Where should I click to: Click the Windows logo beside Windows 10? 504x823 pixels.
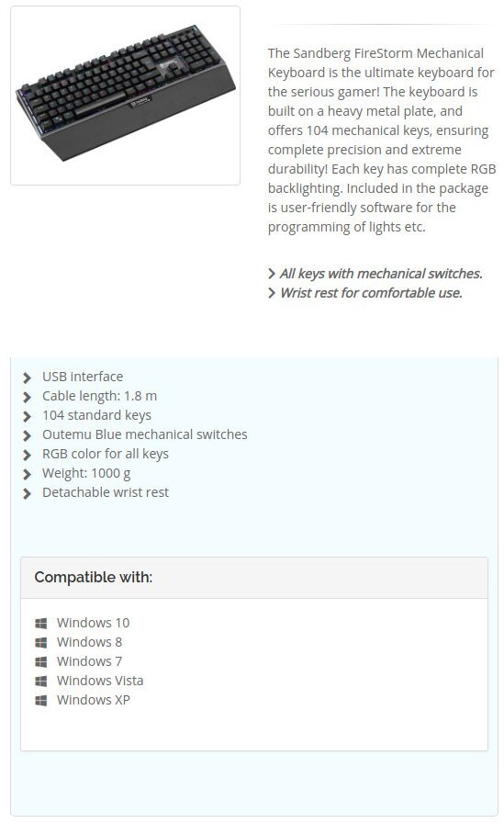coord(41,623)
